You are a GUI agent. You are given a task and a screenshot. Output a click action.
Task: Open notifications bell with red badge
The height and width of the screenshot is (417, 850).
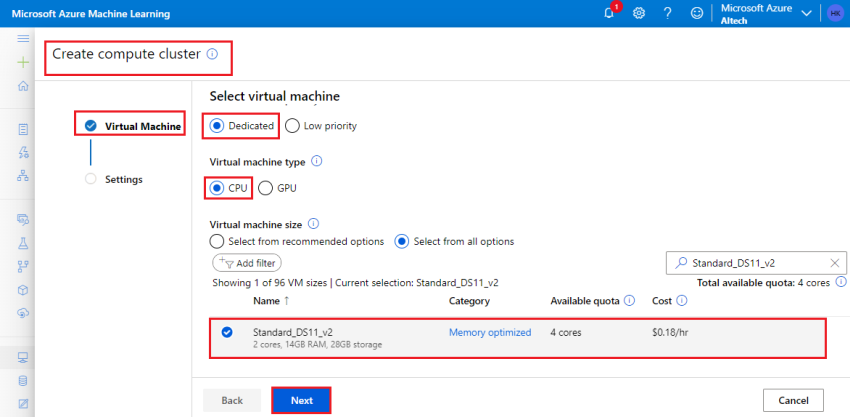[609, 14]
